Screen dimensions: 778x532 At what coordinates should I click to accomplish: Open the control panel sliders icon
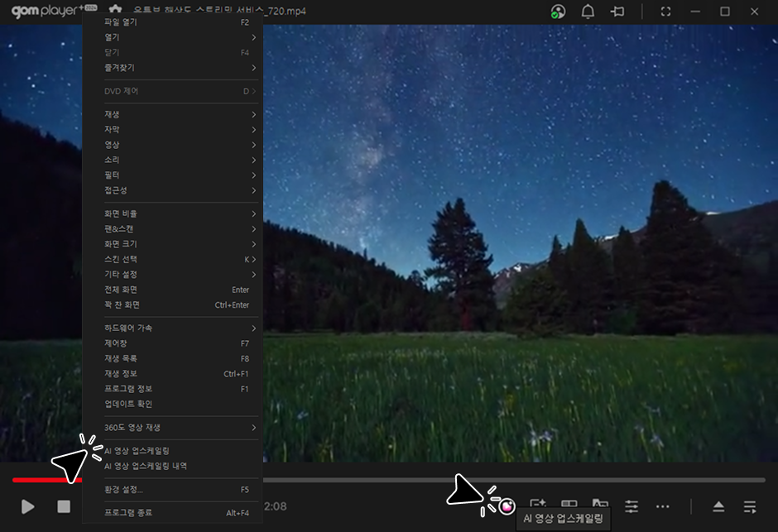point(632,506)
